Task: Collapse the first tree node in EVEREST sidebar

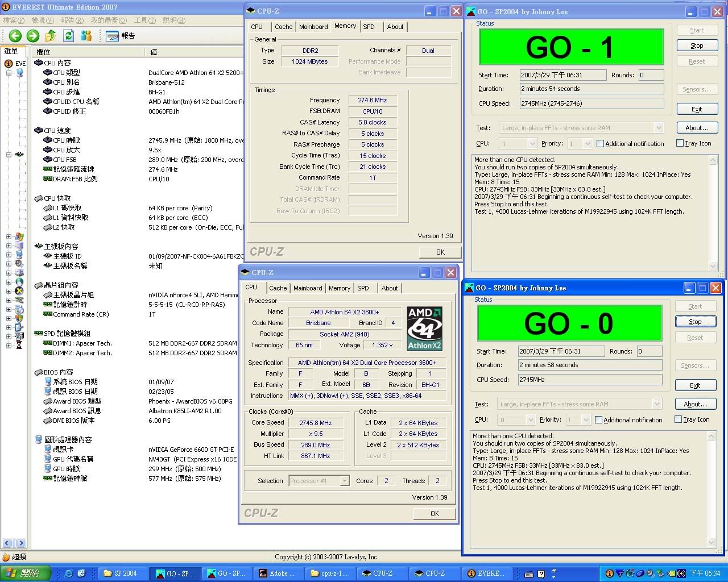Action: (x=9, y=73)
